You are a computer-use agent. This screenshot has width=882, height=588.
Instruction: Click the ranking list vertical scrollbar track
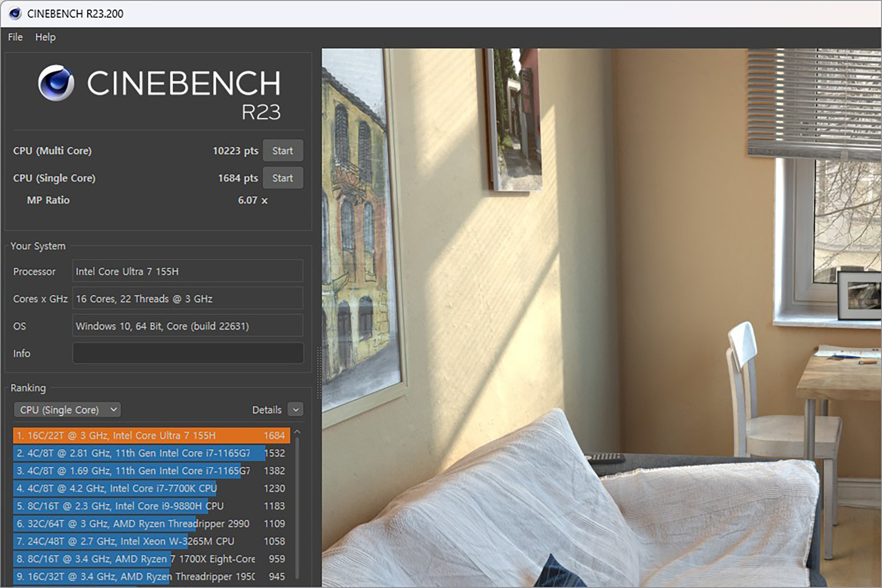(297, 507)
